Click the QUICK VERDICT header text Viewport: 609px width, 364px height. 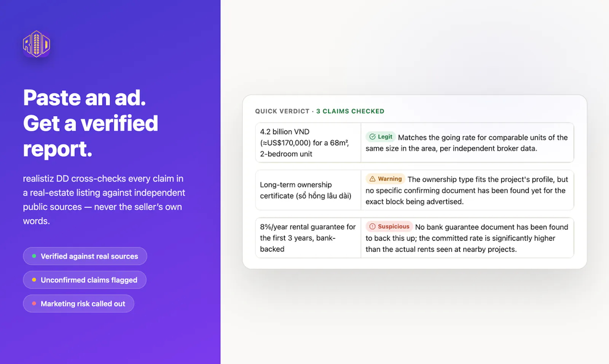(x=282, y=111)
